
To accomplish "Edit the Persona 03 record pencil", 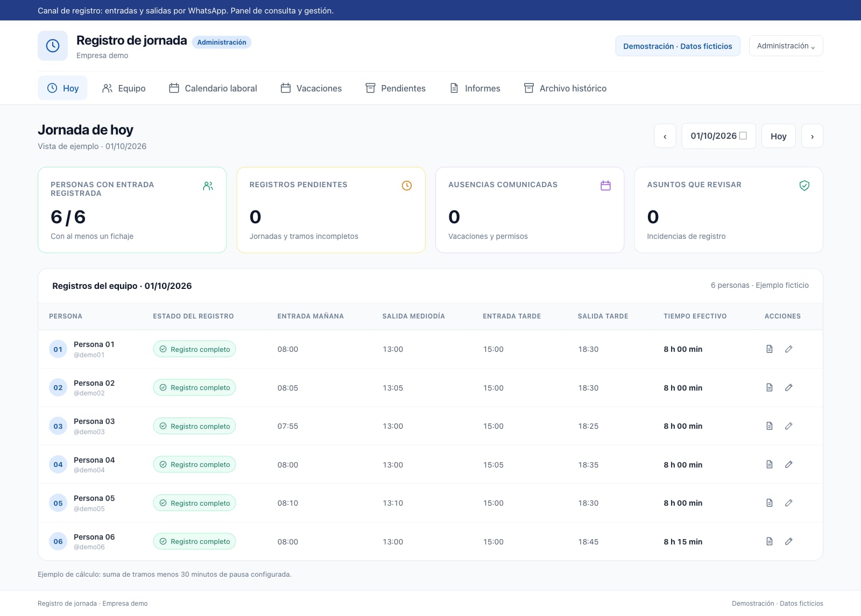I will pos(789,426).
